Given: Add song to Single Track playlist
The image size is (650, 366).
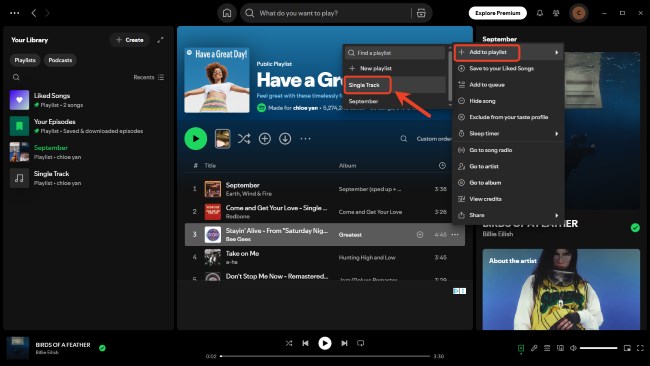Looking at the screenshot, I should click(395, 85).
